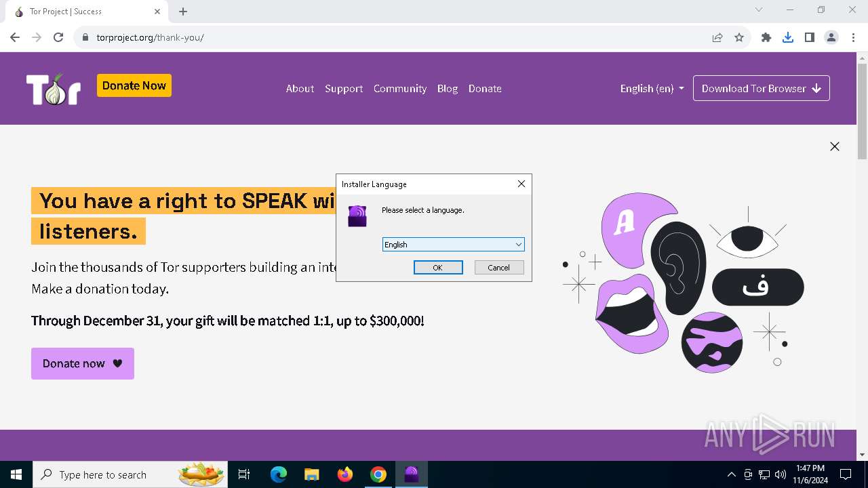Viewport: 868px width, 488px height.
Task: Click the yellow Donate Now button
Action: click(134, 85)
